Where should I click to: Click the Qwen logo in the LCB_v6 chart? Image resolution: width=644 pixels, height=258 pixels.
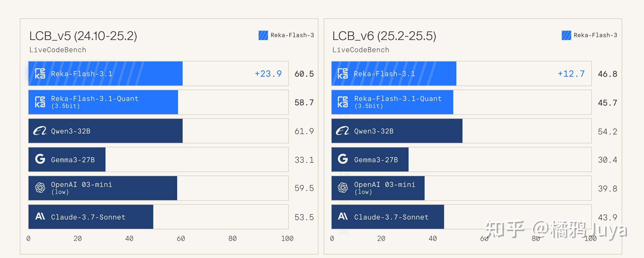click(x=343, y=131)
